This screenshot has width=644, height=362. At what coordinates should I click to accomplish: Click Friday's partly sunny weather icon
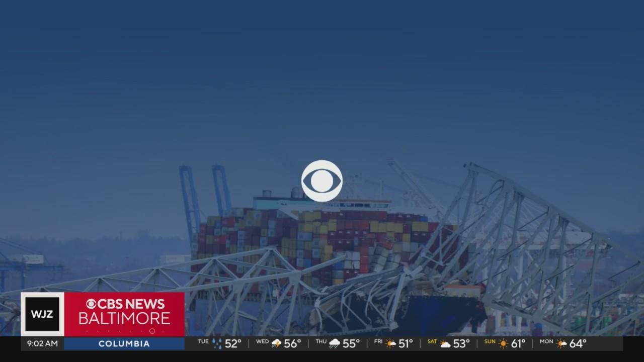click(390, 344)
